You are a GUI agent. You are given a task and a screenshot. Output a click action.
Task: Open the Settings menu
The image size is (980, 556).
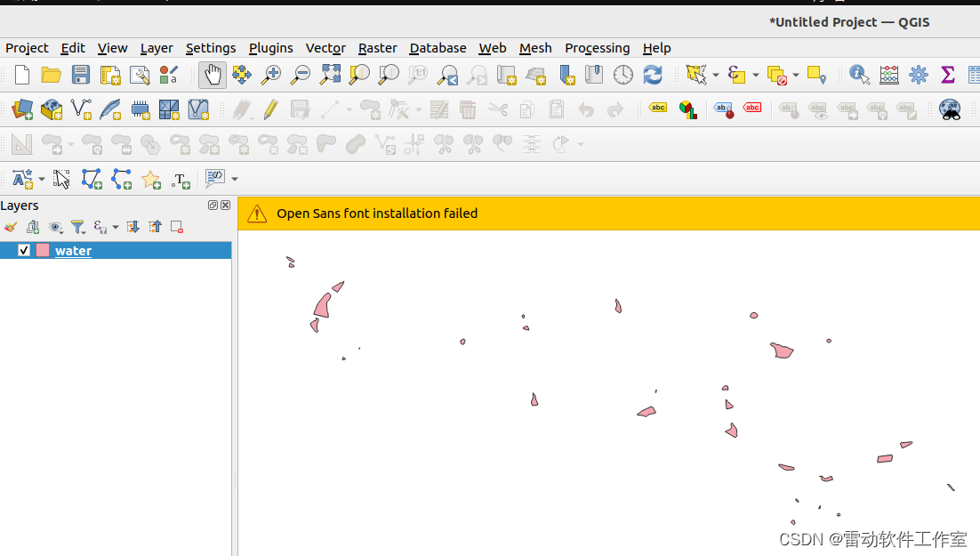[x=211, y=48]
